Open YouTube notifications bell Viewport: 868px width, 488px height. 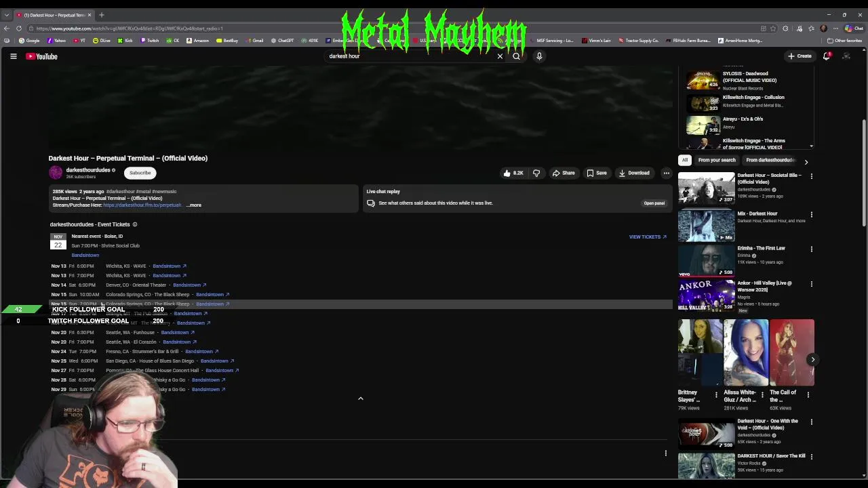point(826,56)
